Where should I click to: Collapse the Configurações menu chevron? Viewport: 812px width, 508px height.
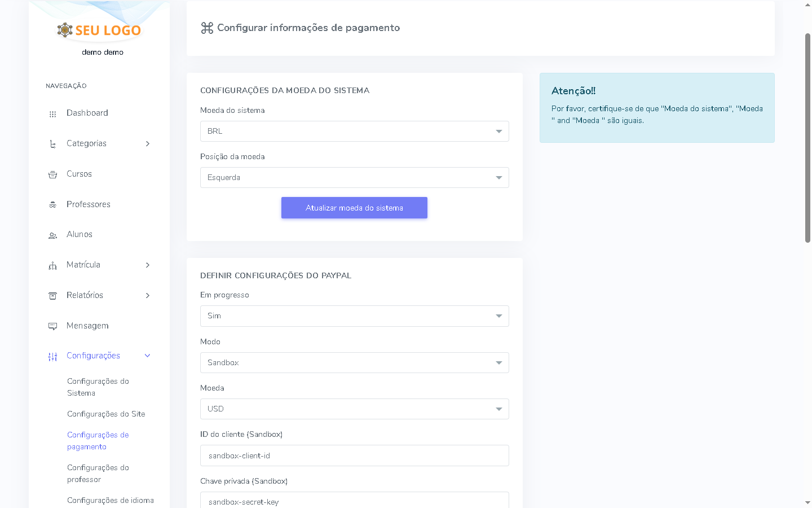(x=148, y=356)
